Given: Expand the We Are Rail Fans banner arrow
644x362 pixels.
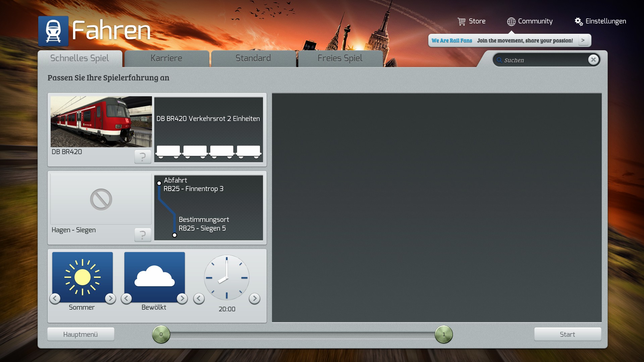Looking at the screenshot, I should (583, 40).
